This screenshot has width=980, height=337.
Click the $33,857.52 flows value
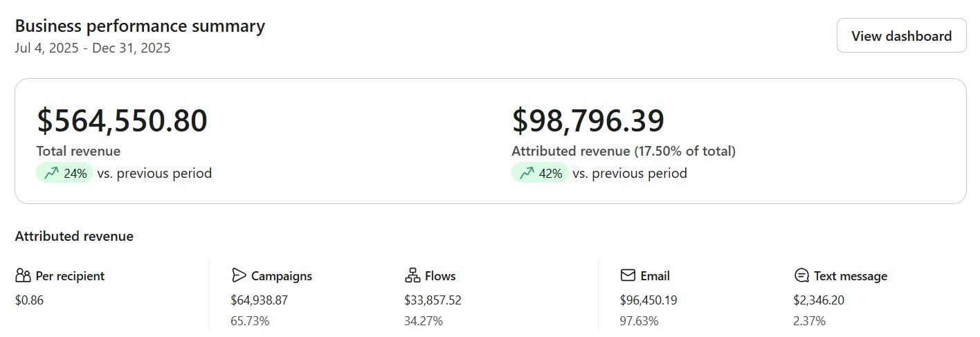433,300
